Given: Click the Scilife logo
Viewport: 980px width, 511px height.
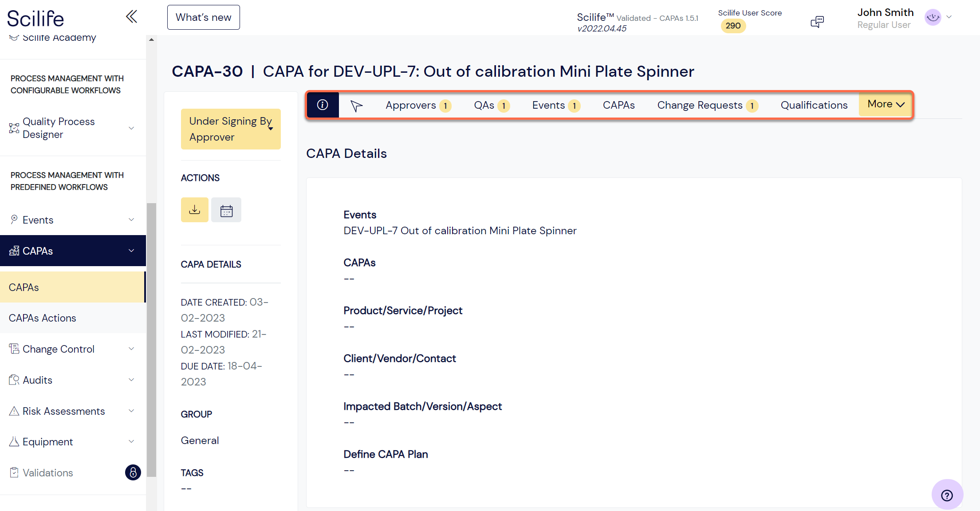Looking at the screenshot, I should pyautogui.click(x=35, y=19).
